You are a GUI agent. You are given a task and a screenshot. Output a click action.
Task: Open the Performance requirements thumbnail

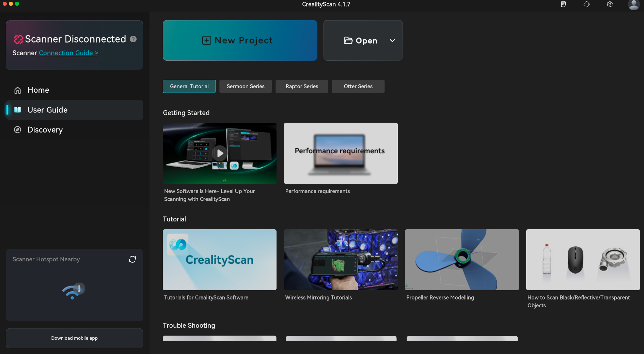340,153
